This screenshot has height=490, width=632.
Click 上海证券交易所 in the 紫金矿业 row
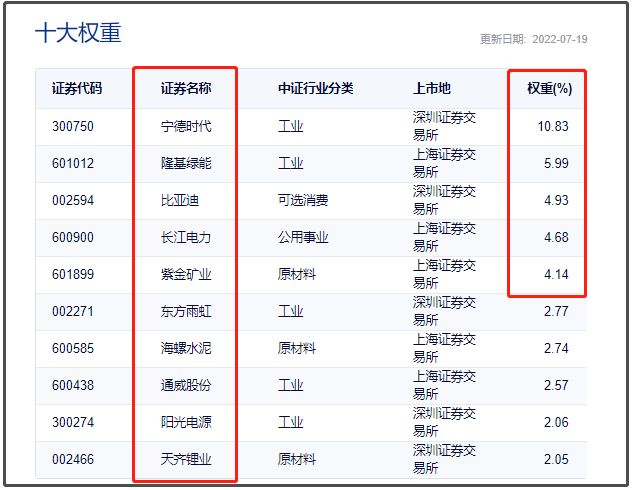(444, 274)
